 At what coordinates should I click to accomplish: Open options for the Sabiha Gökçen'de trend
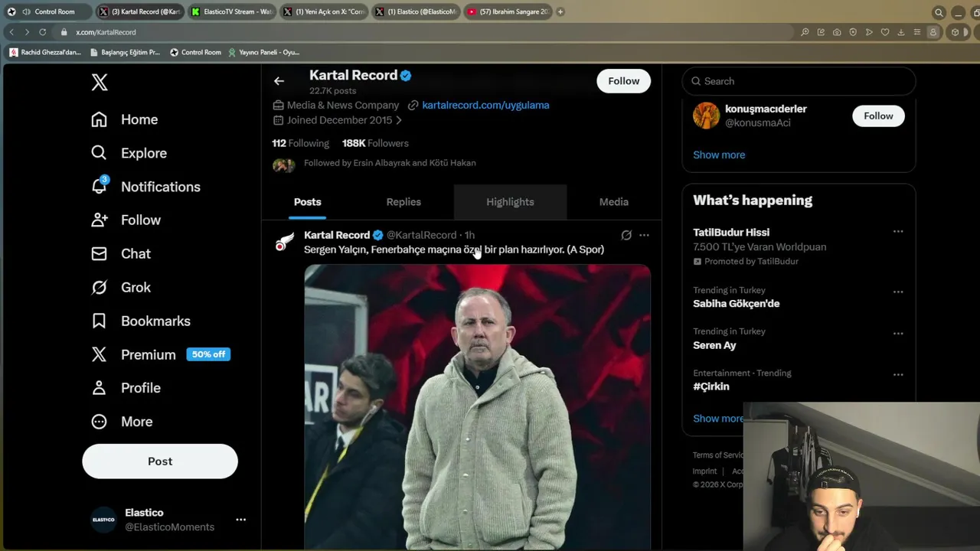(898, 292)
